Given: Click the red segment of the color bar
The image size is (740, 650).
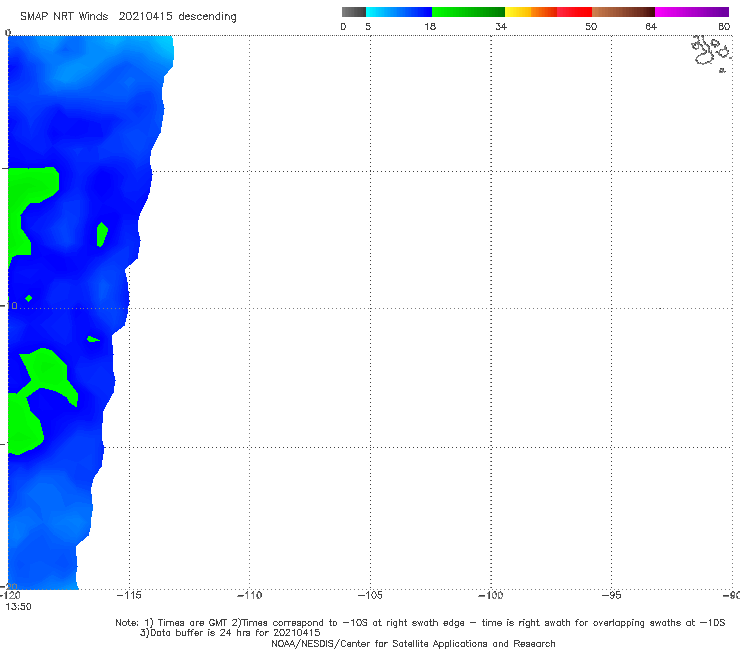Looking at the screenshot, I should tap(574, 12).
